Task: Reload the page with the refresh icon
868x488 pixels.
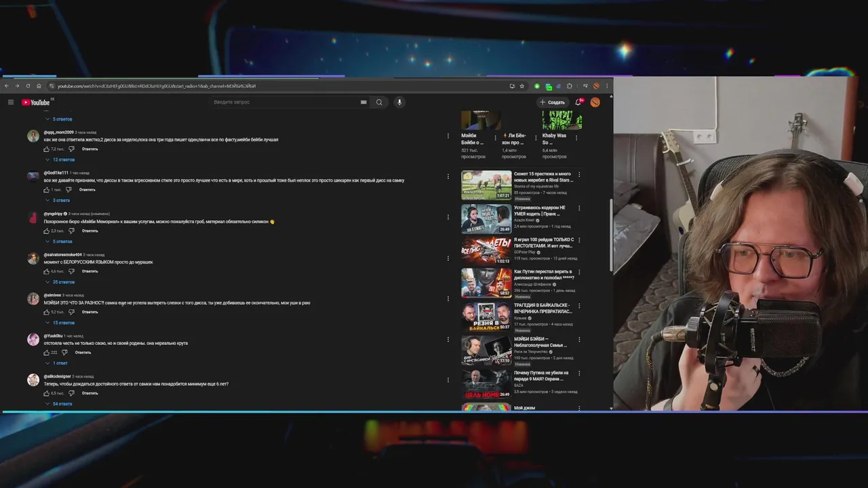Action: pyautogui.click(x=28, y=86)
